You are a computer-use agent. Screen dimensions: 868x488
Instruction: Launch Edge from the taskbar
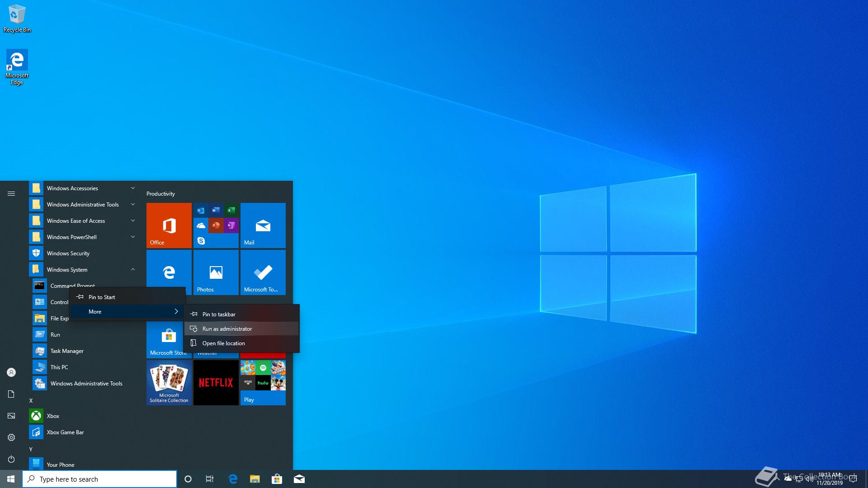pyautogui.click(x=233, y=479)
